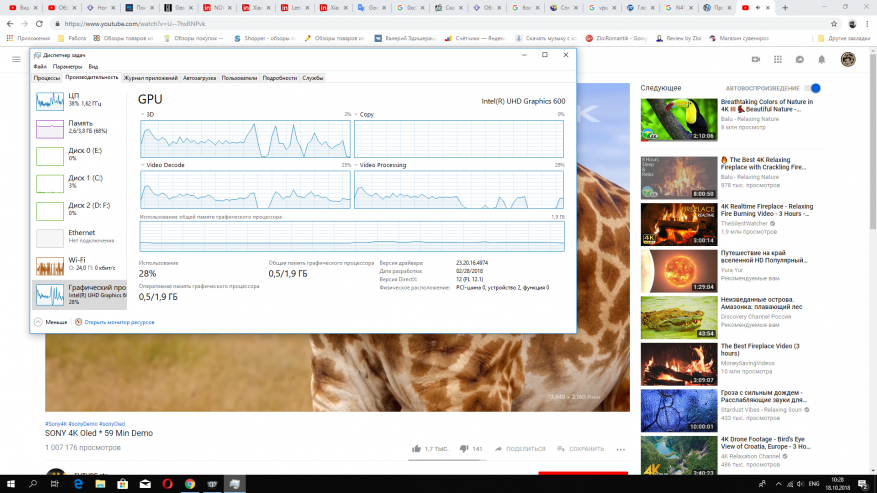Open a new Chrome tab
877x493 pixels.
click(x=785, y=8)
